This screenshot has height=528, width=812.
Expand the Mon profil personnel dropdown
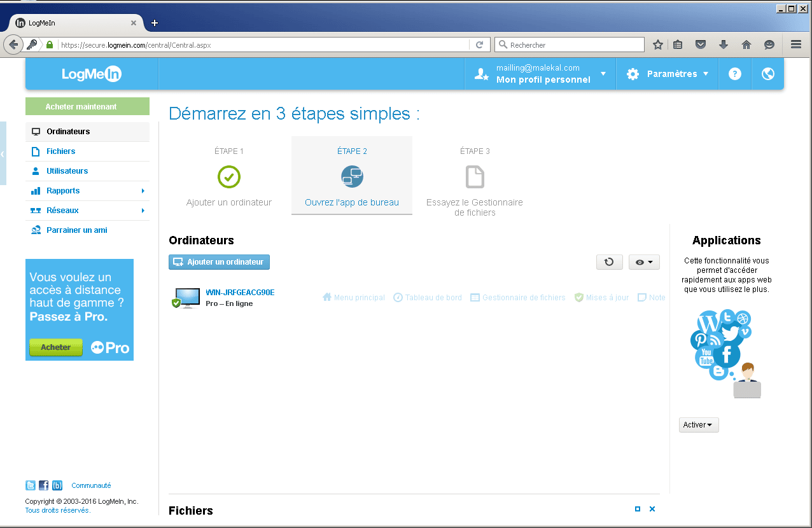(x=603, y=74)
